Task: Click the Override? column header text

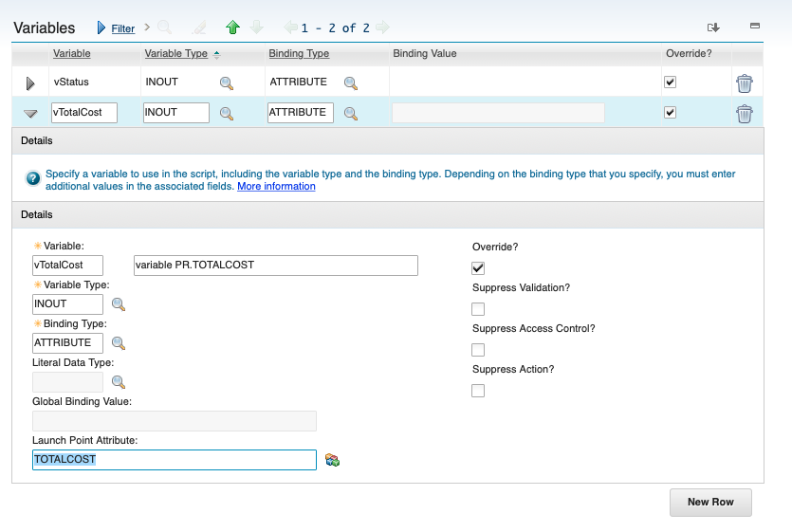Action: (x=689, y=53)
